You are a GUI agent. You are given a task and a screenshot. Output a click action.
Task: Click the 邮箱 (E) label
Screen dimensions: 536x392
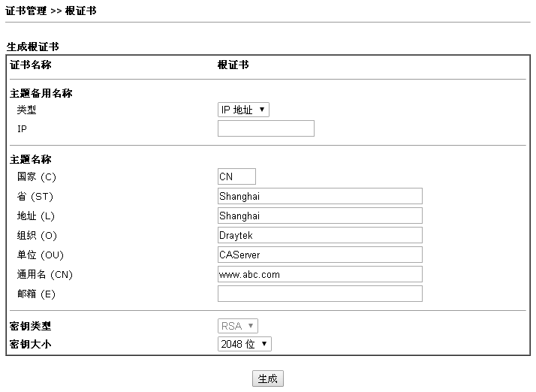pyautogui.click(x=36, y=294)
